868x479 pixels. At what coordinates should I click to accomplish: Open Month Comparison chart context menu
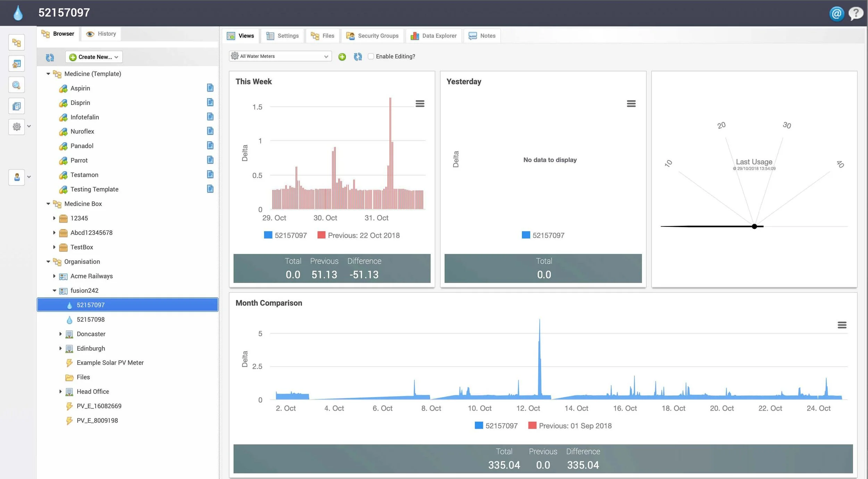click(842, 325)
